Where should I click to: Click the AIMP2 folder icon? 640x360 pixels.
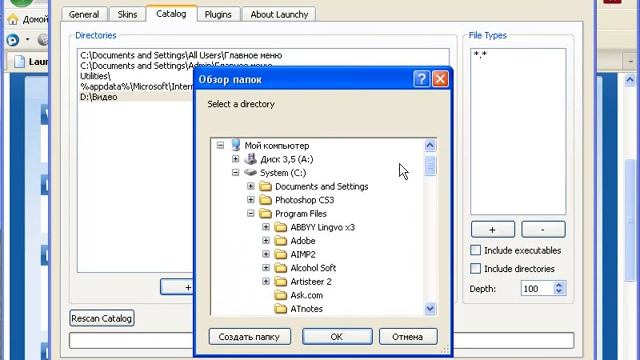click(281, 254)
